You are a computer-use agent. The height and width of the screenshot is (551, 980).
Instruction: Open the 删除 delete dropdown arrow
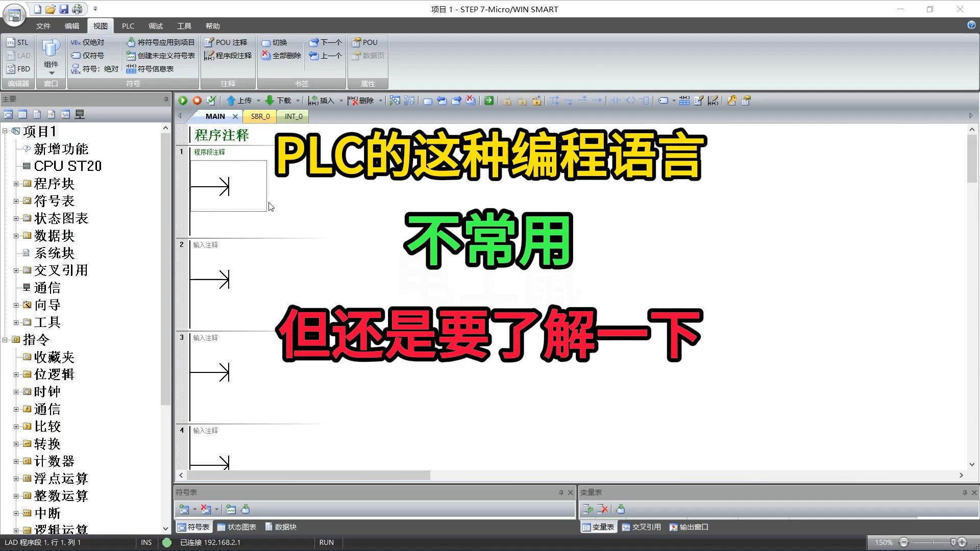pos(380,101)
